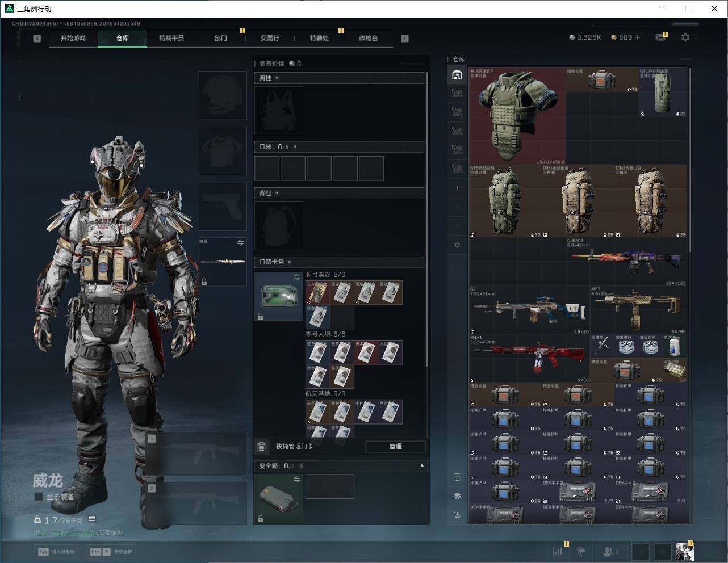This screenshot has height=563, width=728.
Task: Click the 8,625K currency balance
Action: [585, 37]
